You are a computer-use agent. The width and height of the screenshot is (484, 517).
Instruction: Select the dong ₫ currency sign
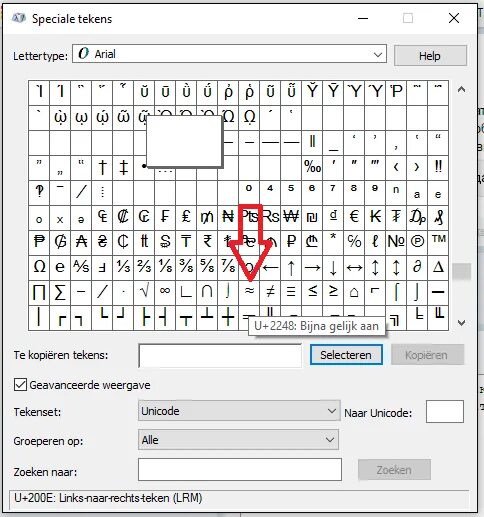click(x=333, y=217)
